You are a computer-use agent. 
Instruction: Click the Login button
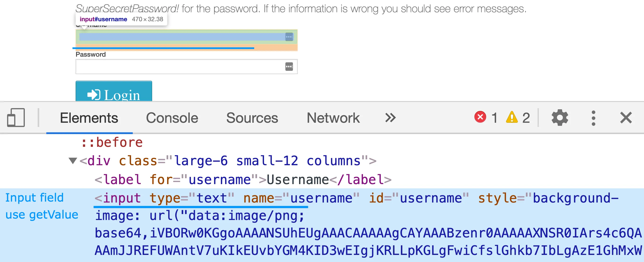point(114,91)
